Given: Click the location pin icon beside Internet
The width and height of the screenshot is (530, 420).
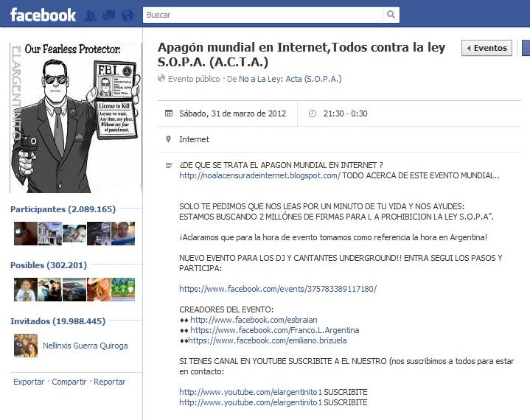Looking at the screenshot, I should pyautogui.click(x=168, y=139).
